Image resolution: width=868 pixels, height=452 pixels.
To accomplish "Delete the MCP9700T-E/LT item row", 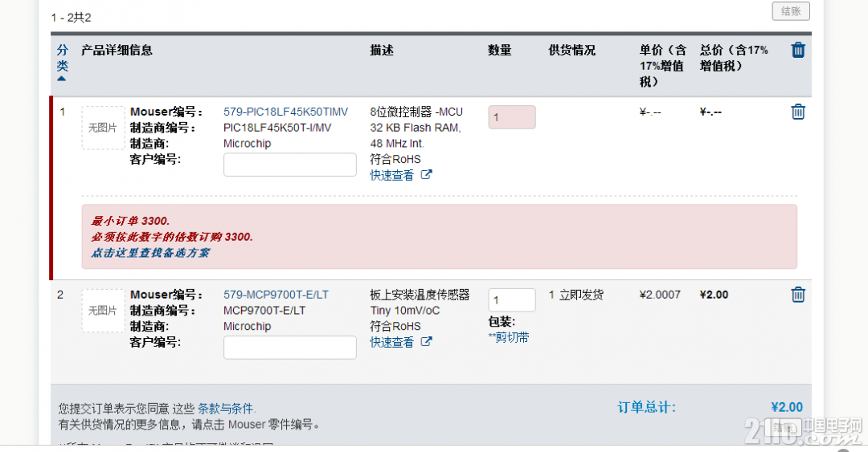I will [798, 295].
